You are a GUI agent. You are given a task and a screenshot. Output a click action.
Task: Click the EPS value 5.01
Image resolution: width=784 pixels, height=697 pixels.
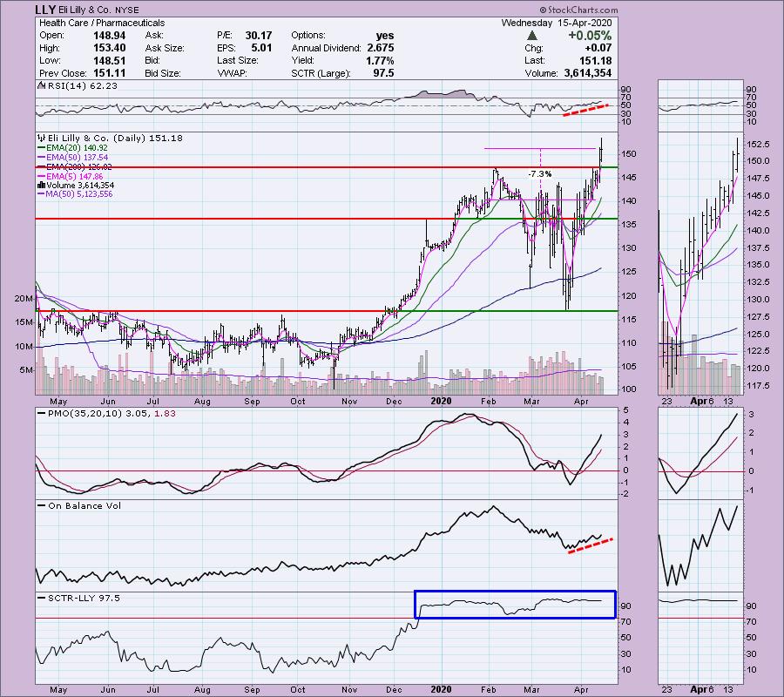click(261, 48)
